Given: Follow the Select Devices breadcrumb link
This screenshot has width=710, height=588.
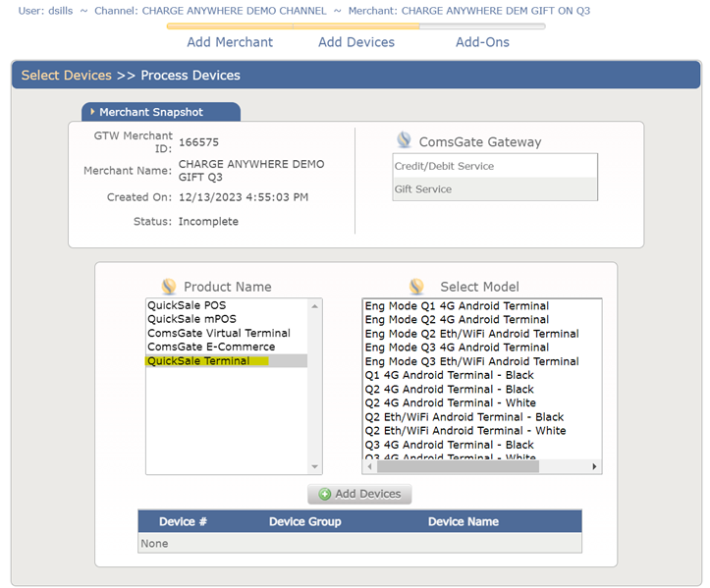Looking at the screenshot, I should click(66, 75).
